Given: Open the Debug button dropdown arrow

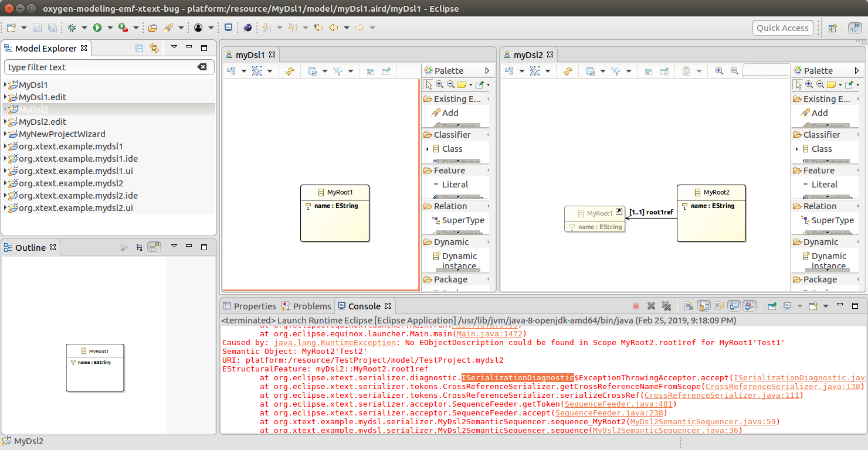Looking at the screenshot, I should tap(84, 28).
